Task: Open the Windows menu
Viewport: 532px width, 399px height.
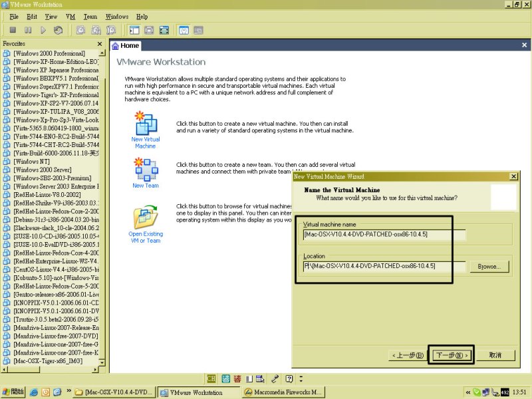Action: tap(117, 16)
